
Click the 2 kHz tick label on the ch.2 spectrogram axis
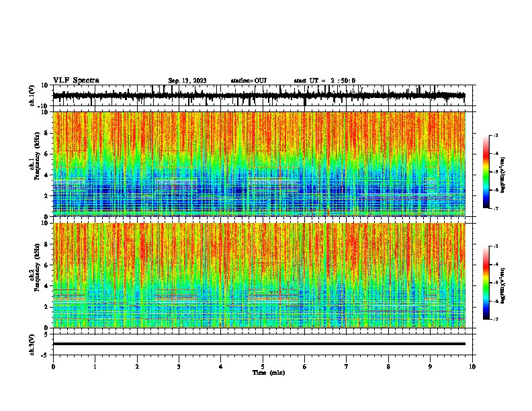(46, 307)
